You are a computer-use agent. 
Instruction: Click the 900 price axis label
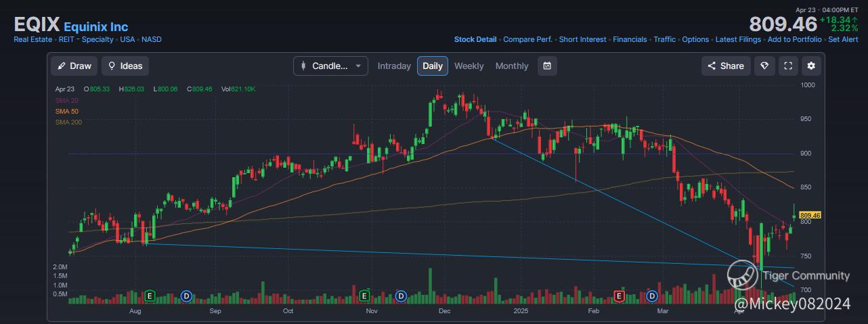tap(806, 154)
